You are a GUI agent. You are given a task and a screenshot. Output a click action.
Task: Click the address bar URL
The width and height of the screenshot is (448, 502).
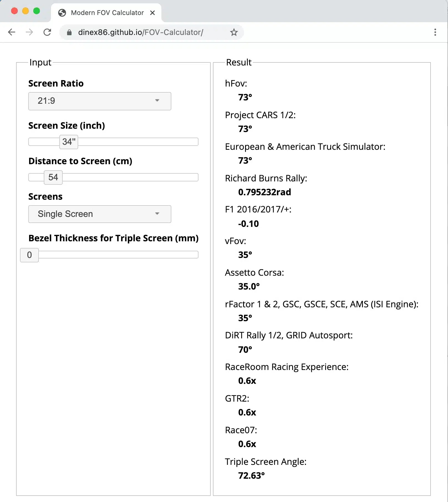coord(141,32)
